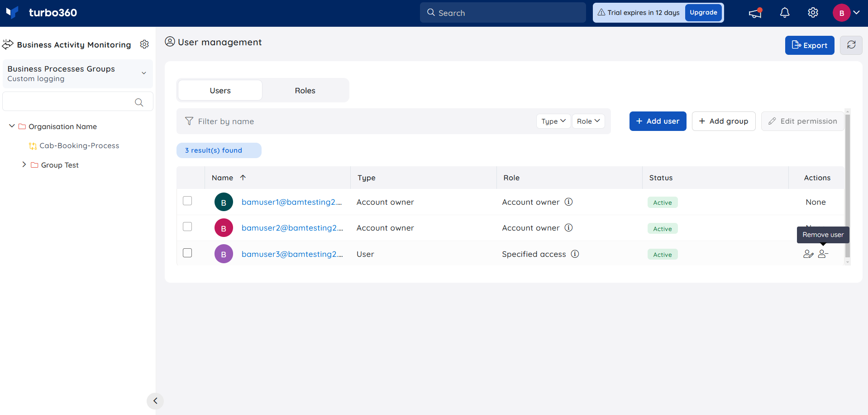Click the bamuser1 avatar
Image resolution: width=868 pixels, height=415 pixels.
(224, 202)
